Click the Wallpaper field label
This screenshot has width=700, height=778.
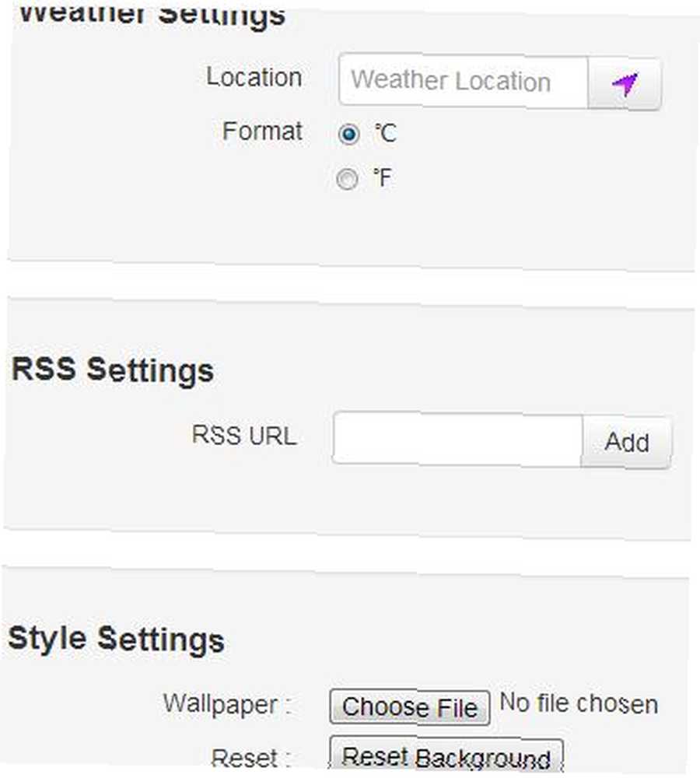point(227,705)
